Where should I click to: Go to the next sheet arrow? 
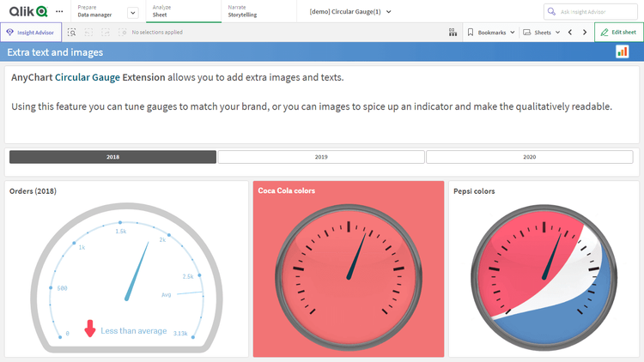pos(585,32)
